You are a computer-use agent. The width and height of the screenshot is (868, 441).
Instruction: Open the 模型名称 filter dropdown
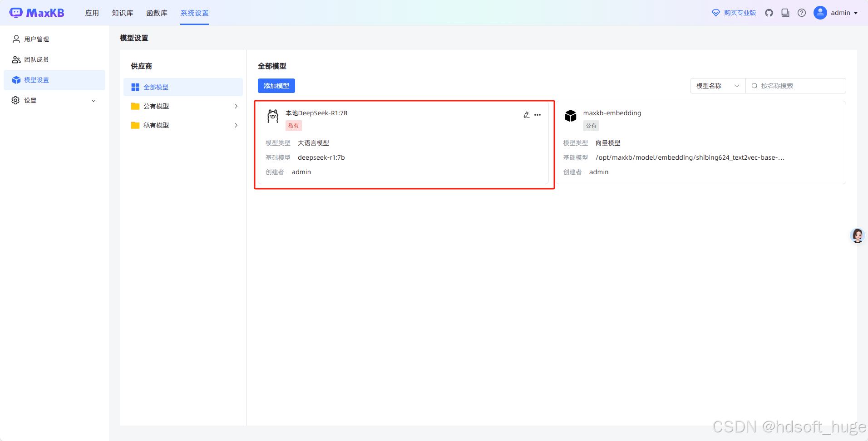[x=718, y=86]
